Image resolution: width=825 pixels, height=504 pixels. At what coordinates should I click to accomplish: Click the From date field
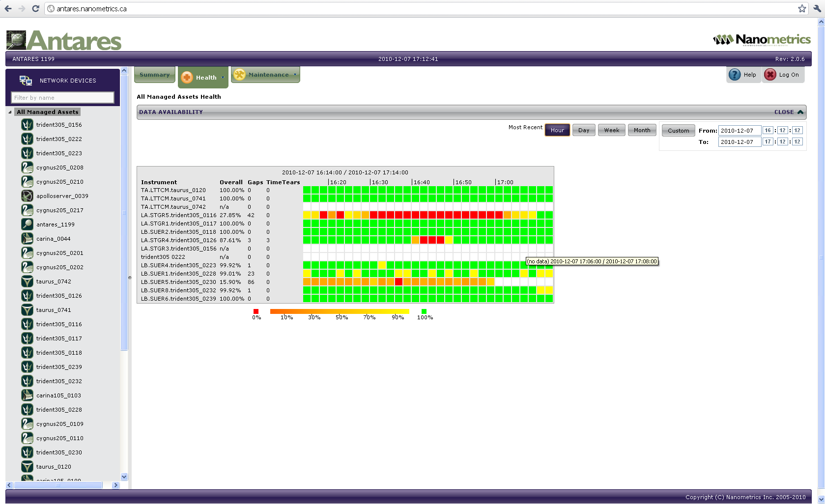740,131
